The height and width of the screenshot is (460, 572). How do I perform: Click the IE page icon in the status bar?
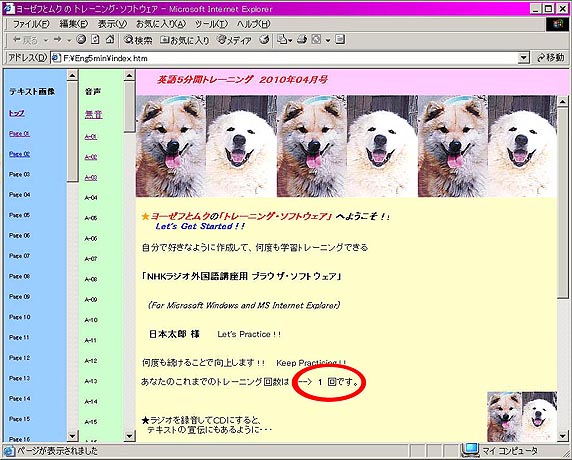click(x=9, y=451)
